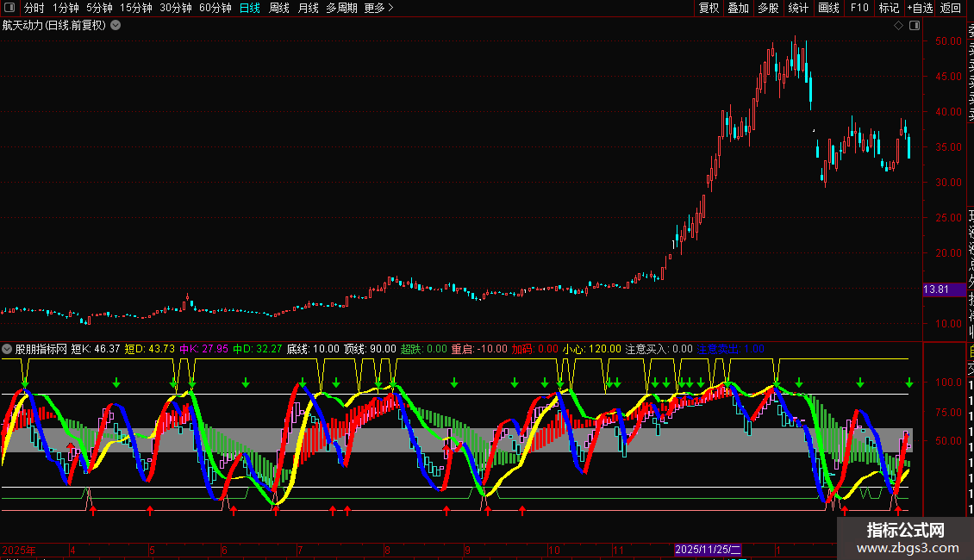Toggle the left sidebar panel icon
The height and width of the screenshot is (560, 974).
tap(10, 8)
